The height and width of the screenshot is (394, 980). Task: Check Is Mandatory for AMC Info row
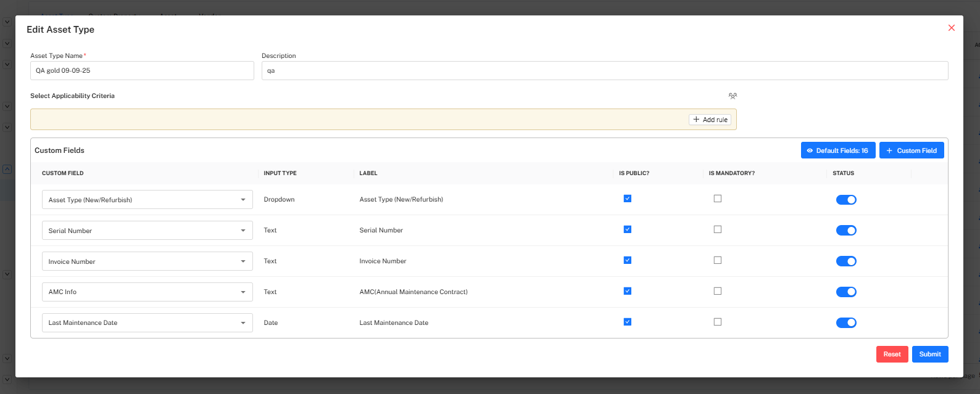coord(717,291)
